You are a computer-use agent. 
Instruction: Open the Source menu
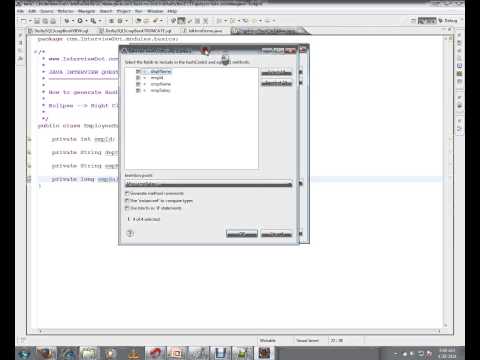pos(47,11)
